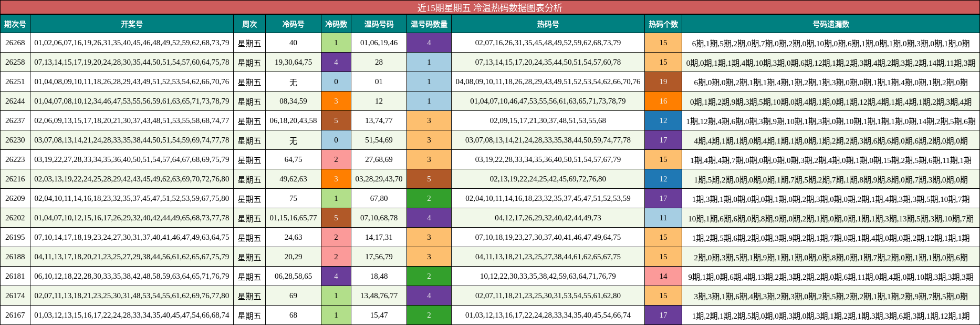Click cold number 69 in row 26174
The image size is (980, 325).
(x=293, y=296)
